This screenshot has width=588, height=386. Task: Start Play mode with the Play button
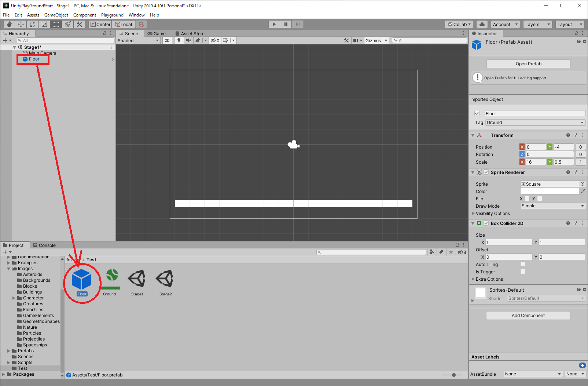[x=274, y=24]
